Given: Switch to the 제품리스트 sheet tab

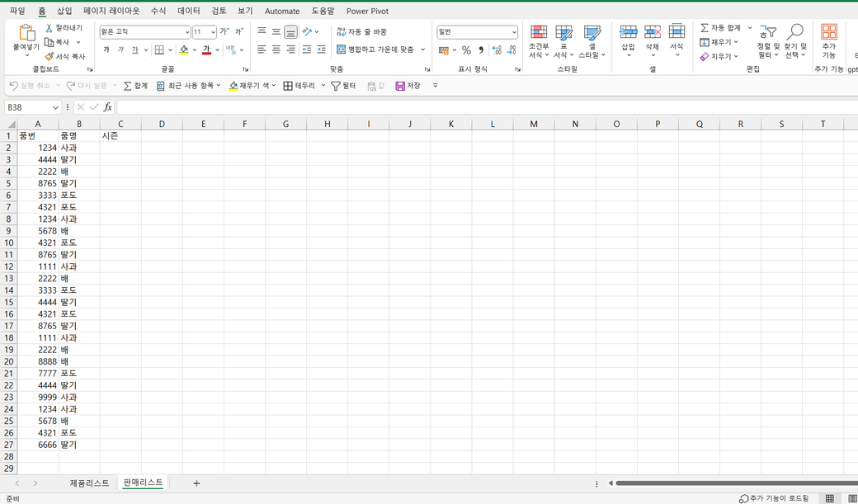Looking at the screenshot, I should [89, 483].
